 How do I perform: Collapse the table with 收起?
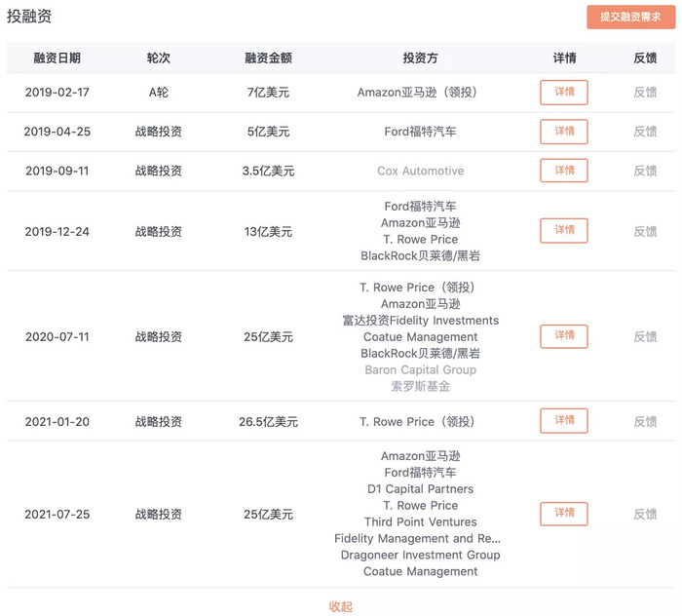pyautogui.click(x=341, y=606)
